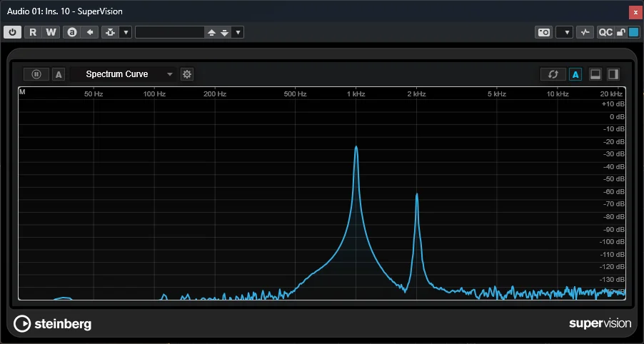Click the 0 dB scale label
The height and width of the screenshot is (344, 644).
618,116
